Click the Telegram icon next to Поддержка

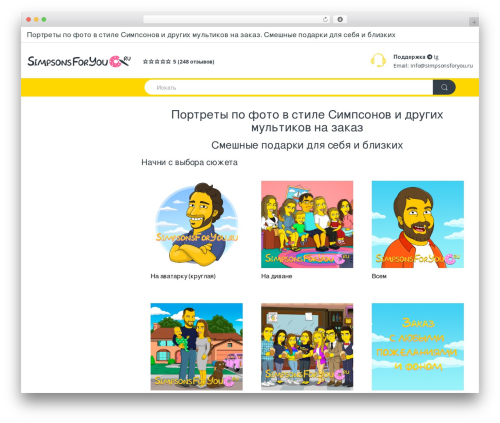tap(430, 57)
